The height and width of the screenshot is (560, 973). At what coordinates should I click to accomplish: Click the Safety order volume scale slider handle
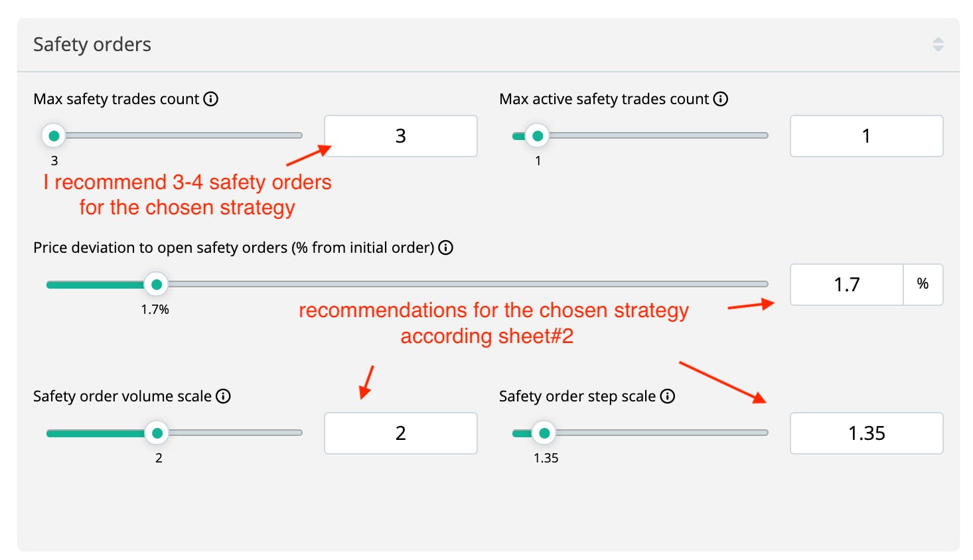[x=157, y=433]
